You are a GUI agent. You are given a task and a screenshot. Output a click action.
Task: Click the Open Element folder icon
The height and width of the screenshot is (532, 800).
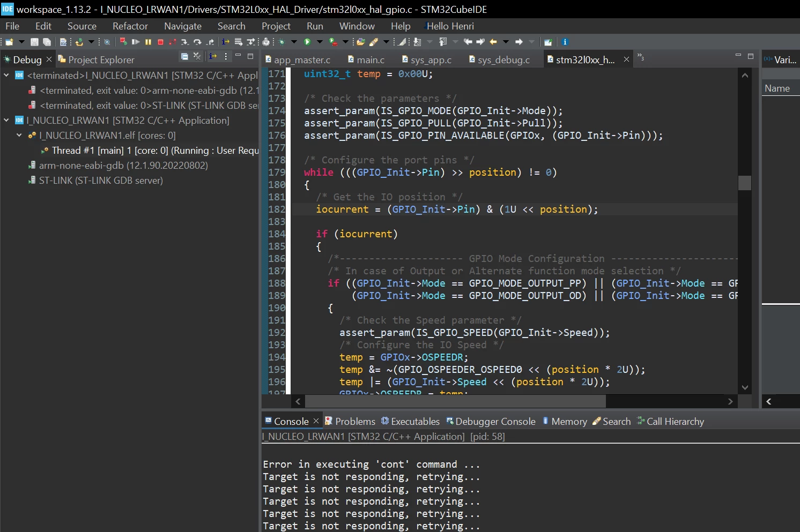(361, 42)
